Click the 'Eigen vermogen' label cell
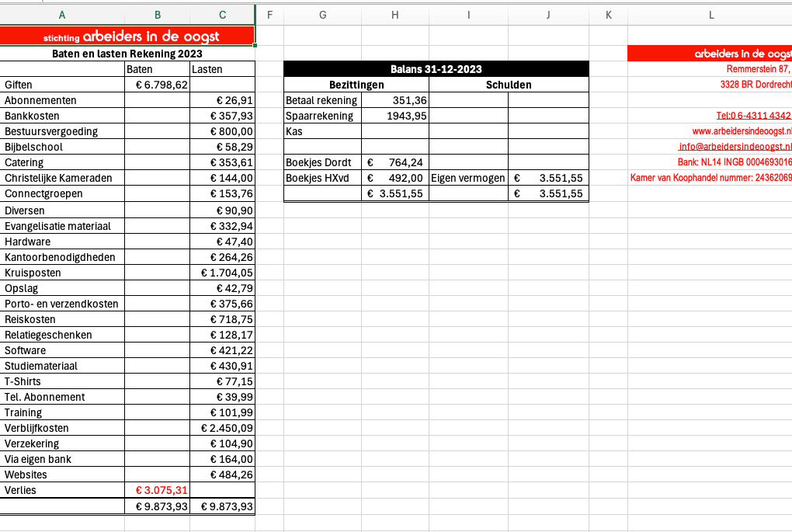Viewport: 792px width, 532px height. coord(469,179)
